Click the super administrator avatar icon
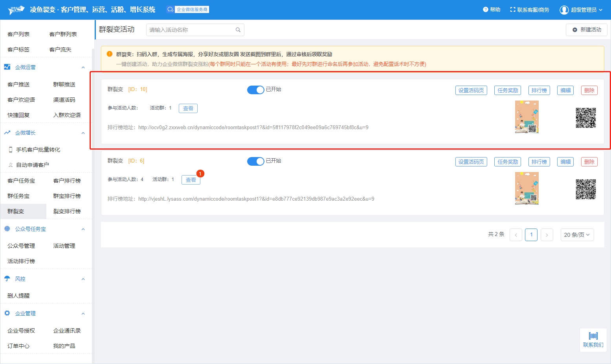The width and height of the screenshot is (611, 364). (x=564, y=10)
